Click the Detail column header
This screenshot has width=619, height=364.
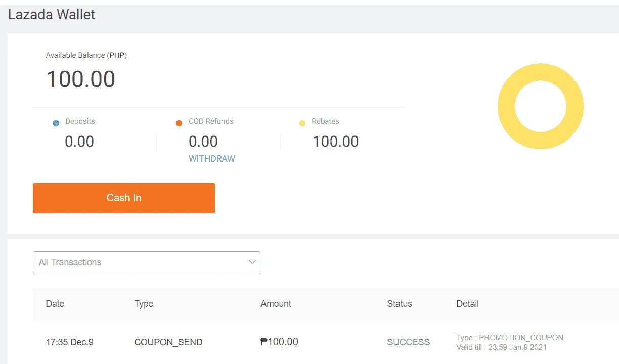(x=468, y=304)
